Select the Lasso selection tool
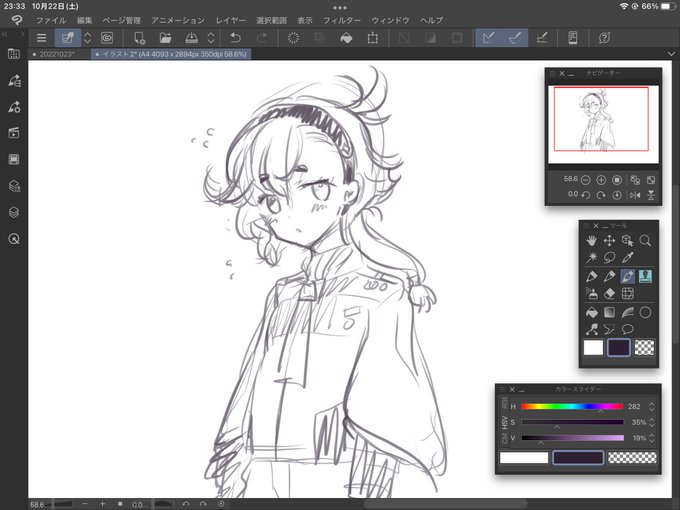The height and width of the screenshot is (510, 680). 609,258
